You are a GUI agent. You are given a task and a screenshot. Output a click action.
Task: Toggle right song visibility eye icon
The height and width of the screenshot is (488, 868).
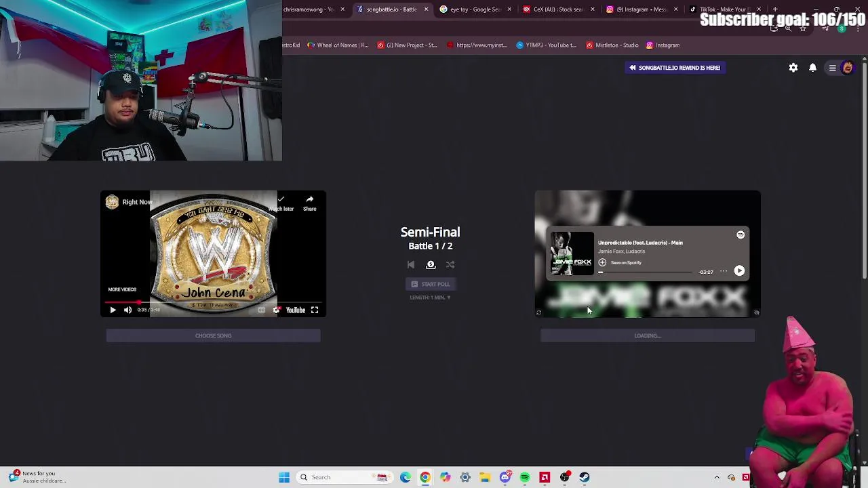756,312
